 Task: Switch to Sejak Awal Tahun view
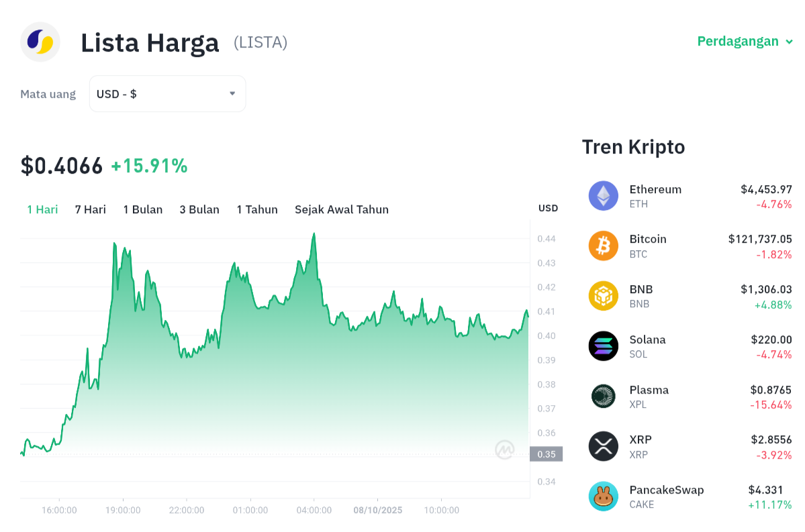tap(342, 209)
